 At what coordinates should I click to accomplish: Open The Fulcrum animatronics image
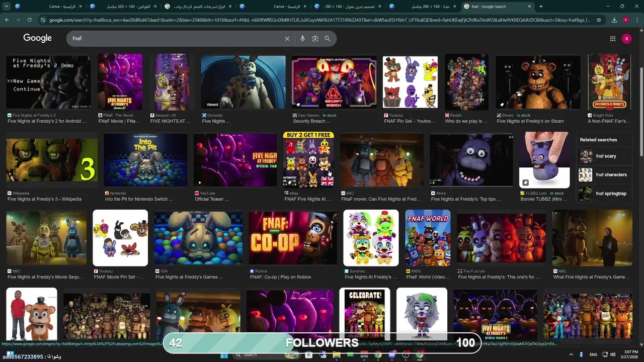pyautogui.click(x=501, y=238)
